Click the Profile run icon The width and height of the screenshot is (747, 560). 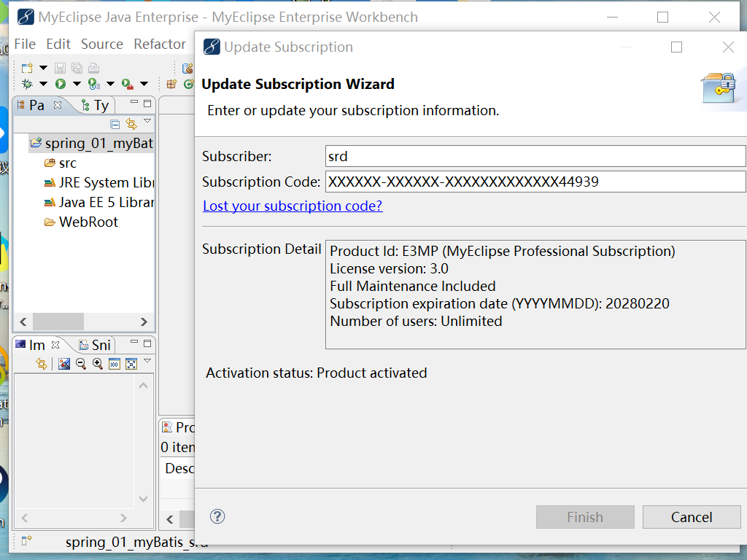pyautogui.click(x=94, y=85)
